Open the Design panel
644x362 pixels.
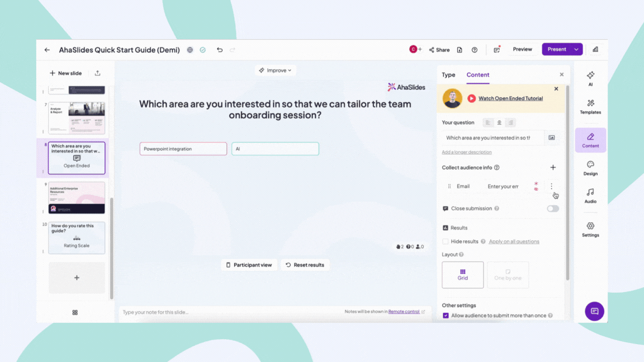point(590,168)
